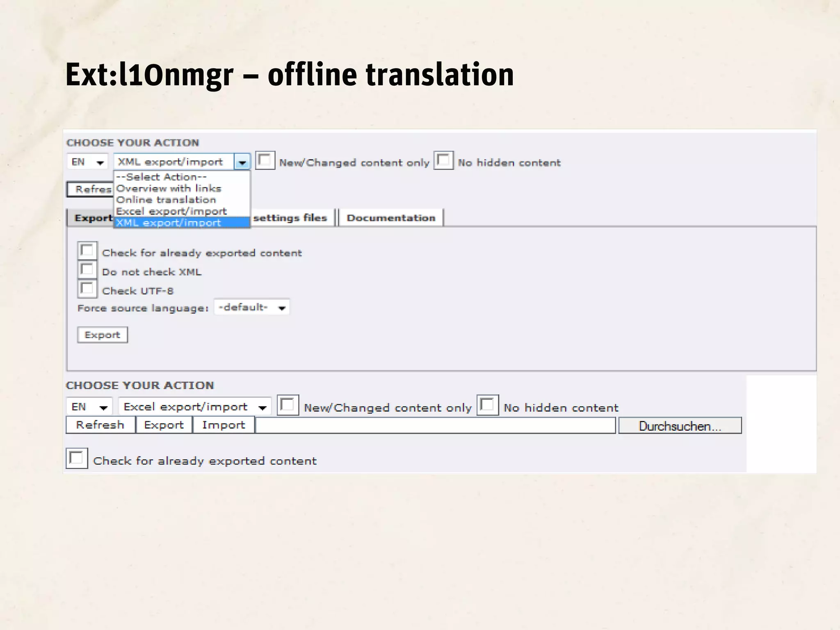This screenshot has width=840, height=630.
Task: Click the XML export/import dropdown arrow
Action: (242, 162)
